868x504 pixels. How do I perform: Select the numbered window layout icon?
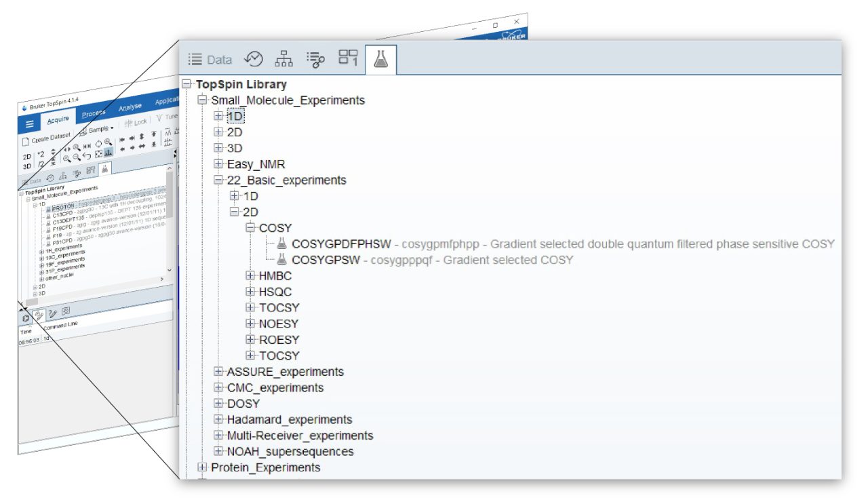click(x=347, y=58)
